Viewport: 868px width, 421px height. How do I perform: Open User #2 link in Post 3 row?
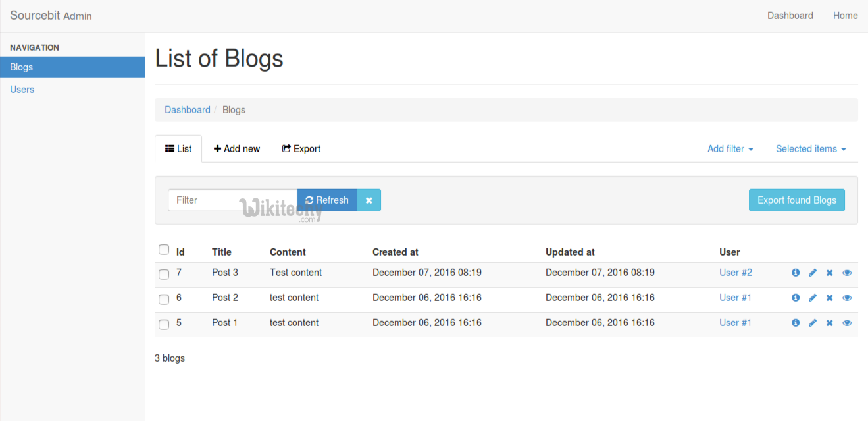(735, 273)
